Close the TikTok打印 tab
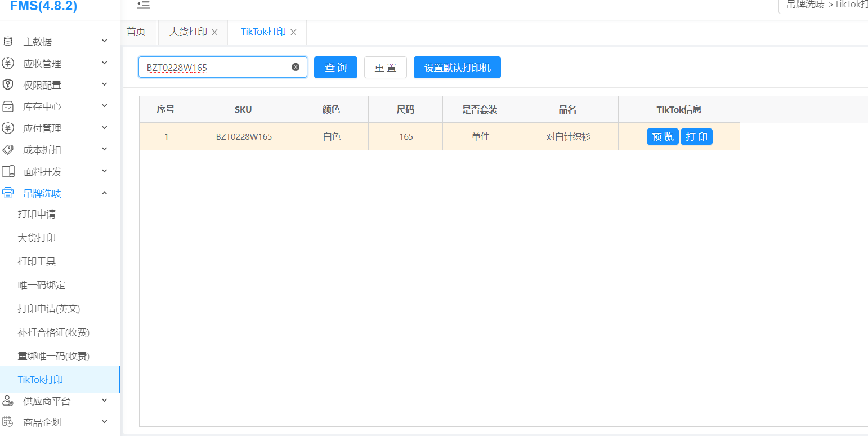The height and width of the screenshot is (436, 868). 293,32
